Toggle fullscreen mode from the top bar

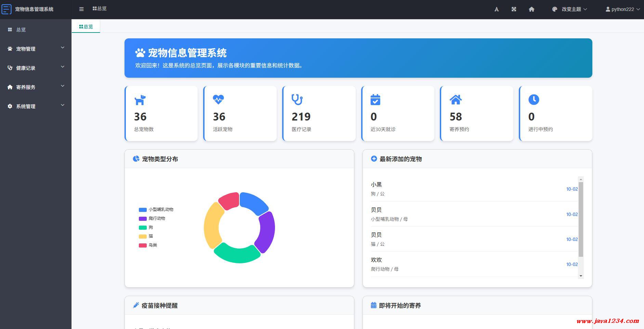point(514,9)
